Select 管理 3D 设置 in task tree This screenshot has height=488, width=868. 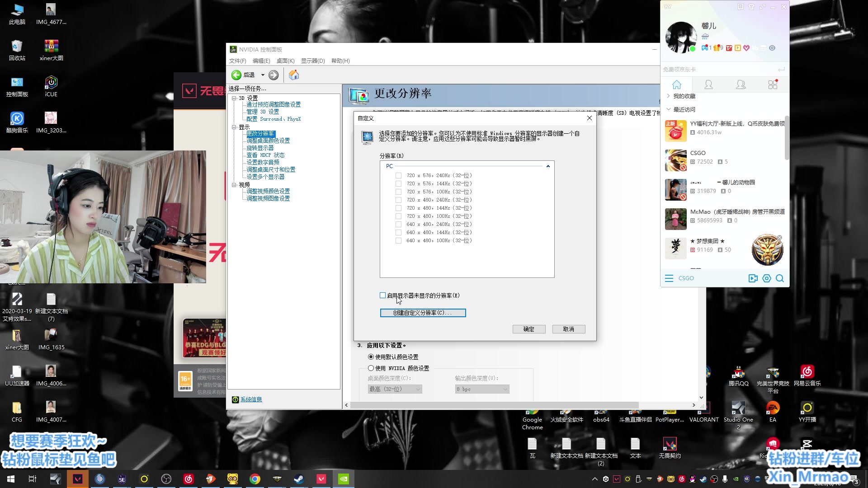(263, 112)
